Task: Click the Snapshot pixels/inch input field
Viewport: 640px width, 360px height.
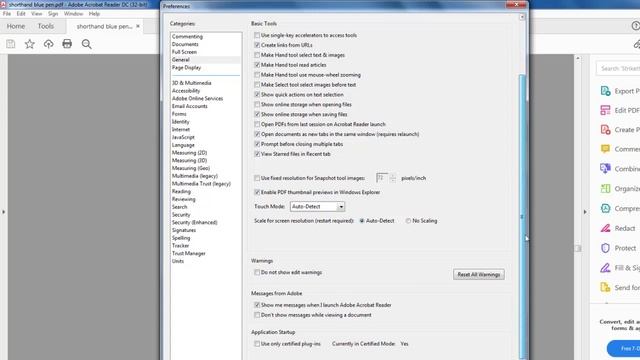Action: click(x=382, y=178)
